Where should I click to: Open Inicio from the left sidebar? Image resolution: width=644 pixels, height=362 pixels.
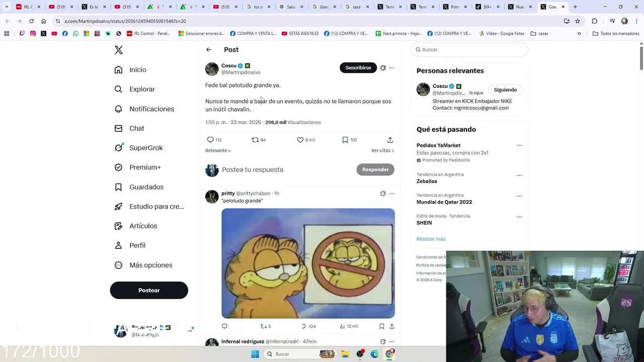click(x=130, y=70)
